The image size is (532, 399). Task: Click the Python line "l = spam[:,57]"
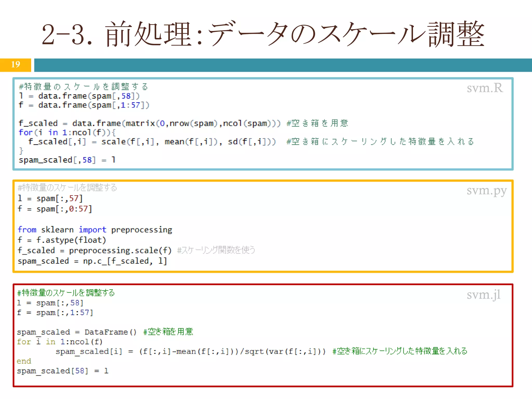pos(50,198)
